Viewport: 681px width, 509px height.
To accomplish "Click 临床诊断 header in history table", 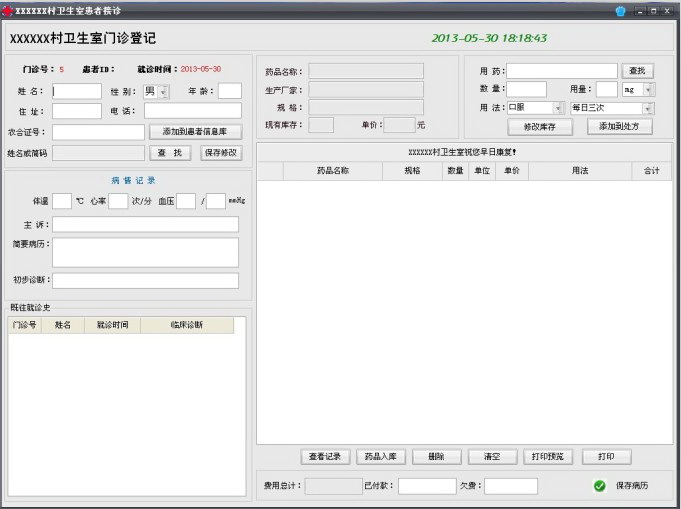I will 187,325.
